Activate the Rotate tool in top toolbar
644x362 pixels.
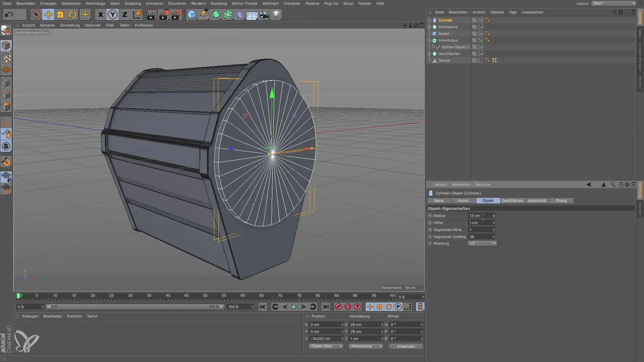pyautogui.click(x=72, y=14)
